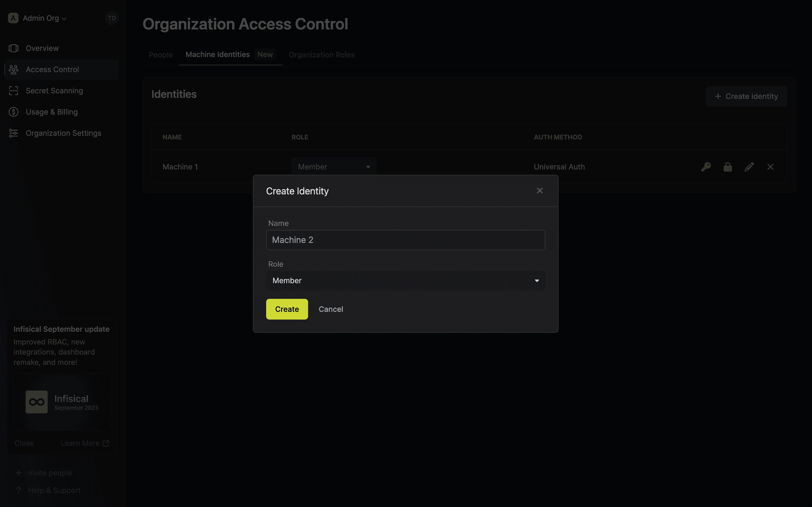Click the edit pencil icon for Machine 1
The height and width of the screenshot is (507, 812).
click(x=749, y=167)
